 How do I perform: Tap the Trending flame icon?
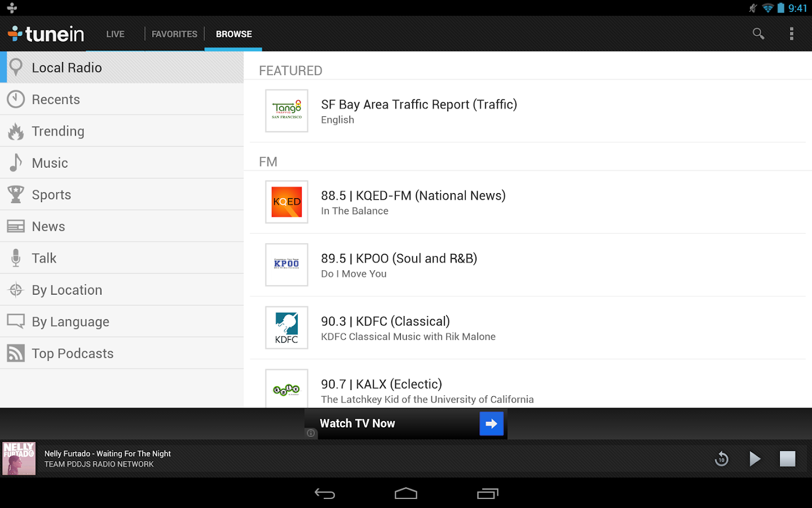tap(16, 131)
